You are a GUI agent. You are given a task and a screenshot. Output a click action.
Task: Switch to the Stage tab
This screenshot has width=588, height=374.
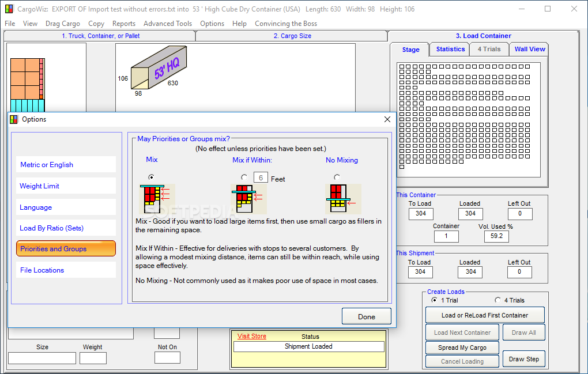(410, 50)
